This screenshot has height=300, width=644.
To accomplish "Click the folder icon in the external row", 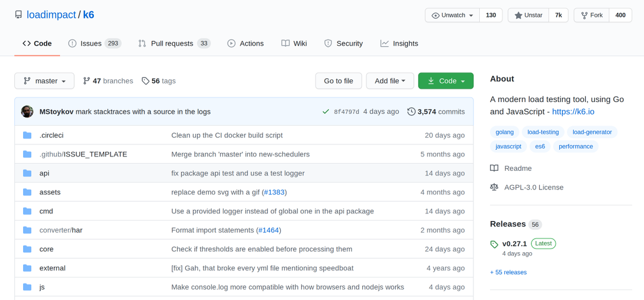I will [27, 268].
